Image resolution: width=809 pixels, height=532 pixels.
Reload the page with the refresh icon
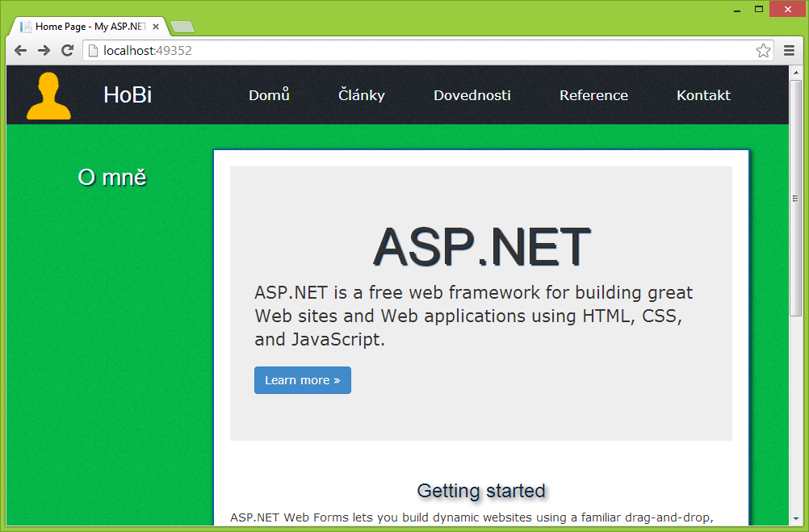[67, 50]
